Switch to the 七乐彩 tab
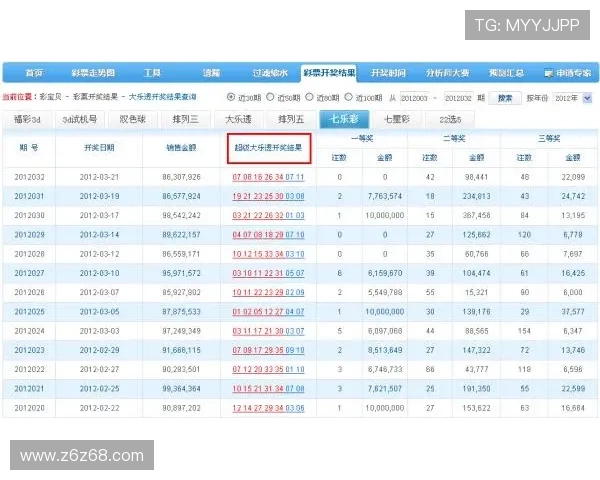The width and height of the screenshot is (600, 480). pos(344,119)
